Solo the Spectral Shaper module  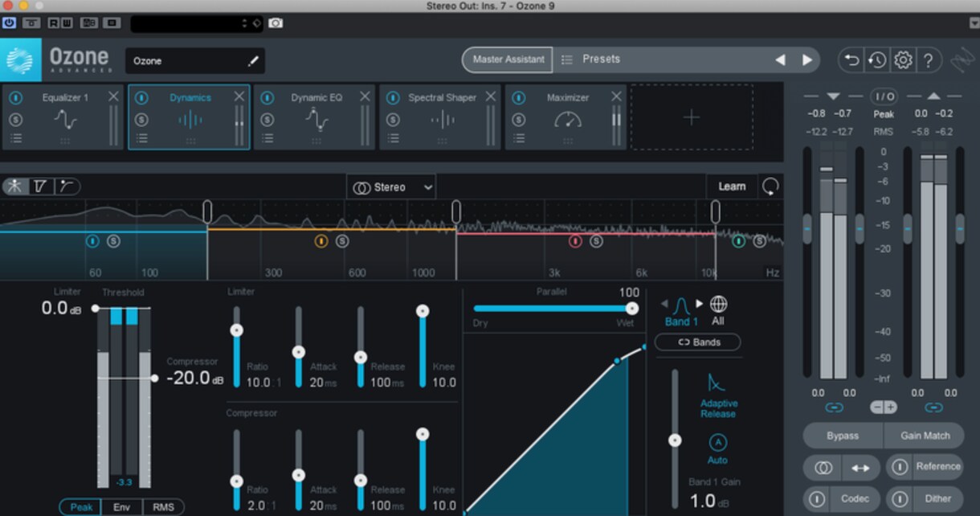pos(393,120)
